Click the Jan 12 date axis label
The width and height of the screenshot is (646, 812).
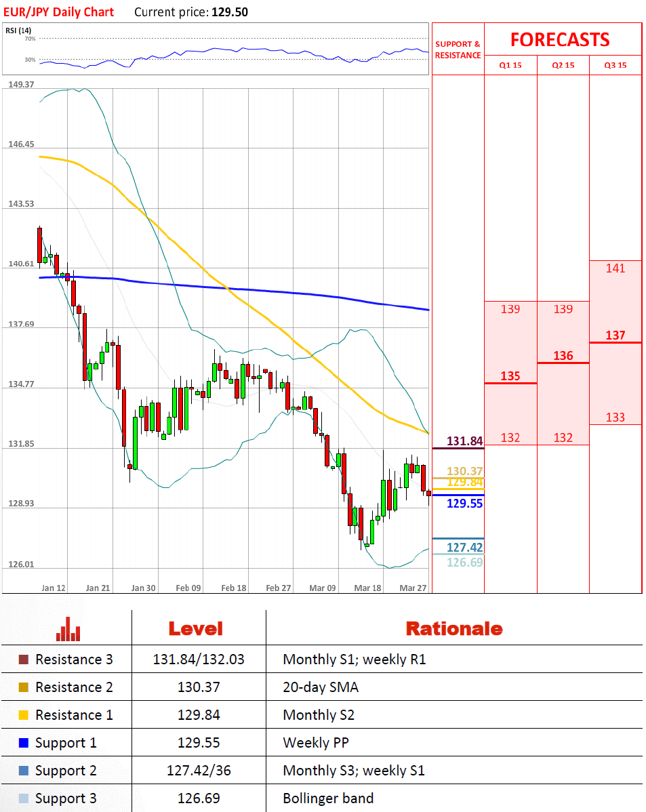pyautogui.click(x=54, y=588)
